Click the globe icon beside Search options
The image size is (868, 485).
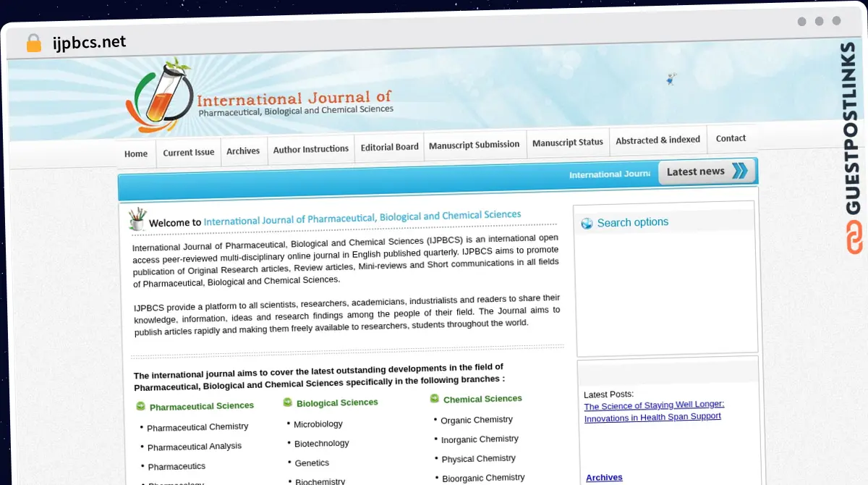[x=587, y=223]
